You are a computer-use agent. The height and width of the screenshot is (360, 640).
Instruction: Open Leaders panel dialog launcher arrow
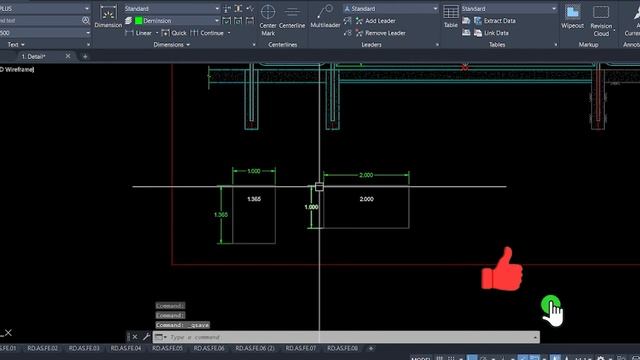[437, 44]
